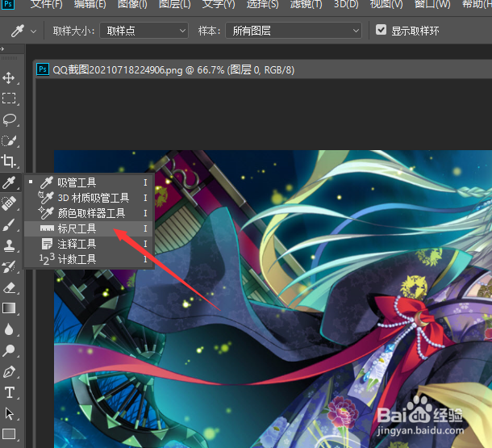Open the 图层(L) menu

tap(175, 4)
